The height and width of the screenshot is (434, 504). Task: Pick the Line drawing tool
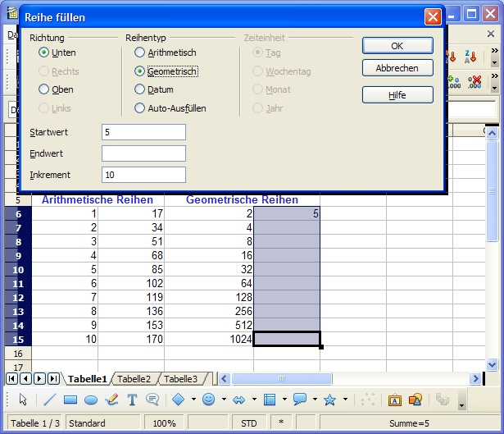[49, 400]
